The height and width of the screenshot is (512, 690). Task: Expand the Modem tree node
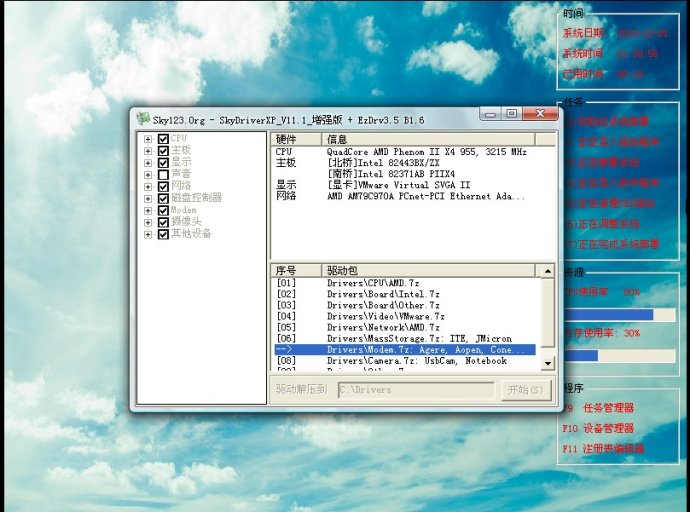[148, 210]
